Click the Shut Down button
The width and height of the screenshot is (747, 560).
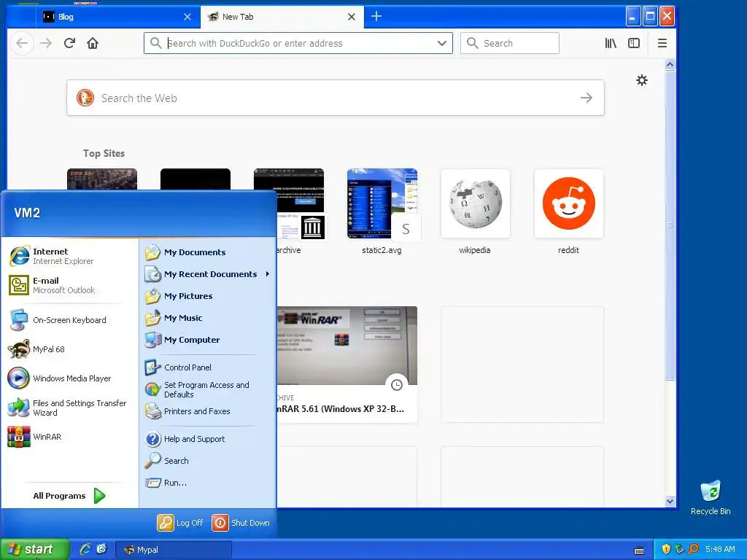point(241,523)
